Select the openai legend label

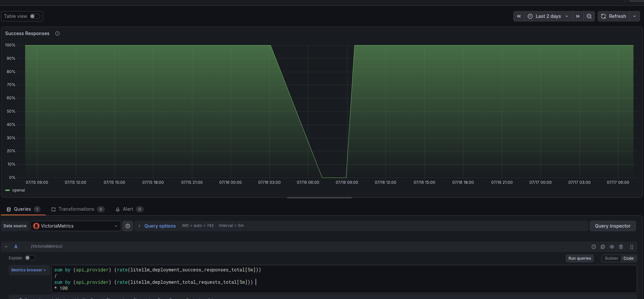point(18,190)
